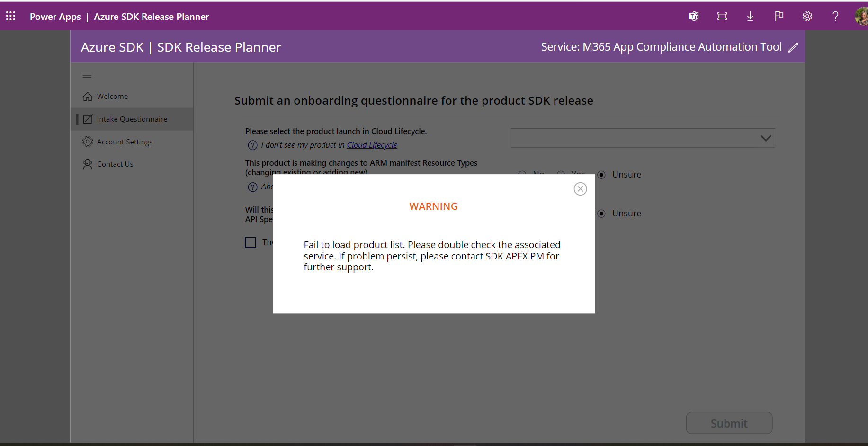Image resolution: width=868 pixels, height=446 pixels.
Task: Open the Contact Us page
Action: [115, 164]
